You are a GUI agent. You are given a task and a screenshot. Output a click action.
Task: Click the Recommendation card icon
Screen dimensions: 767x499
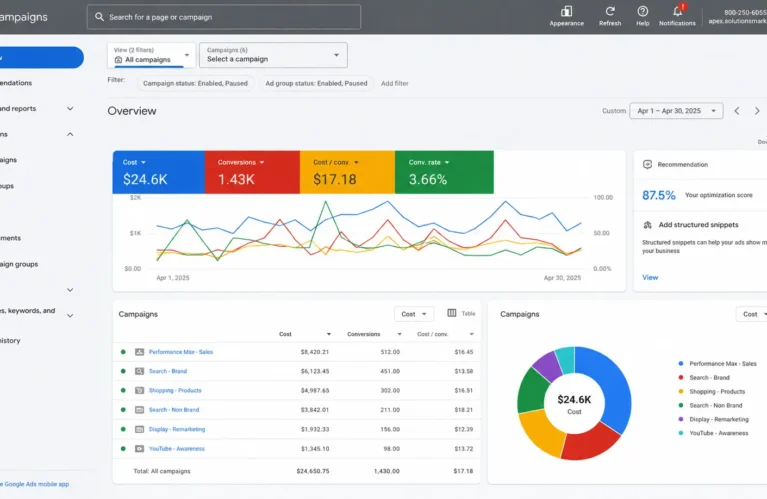(x=647, y=164)
